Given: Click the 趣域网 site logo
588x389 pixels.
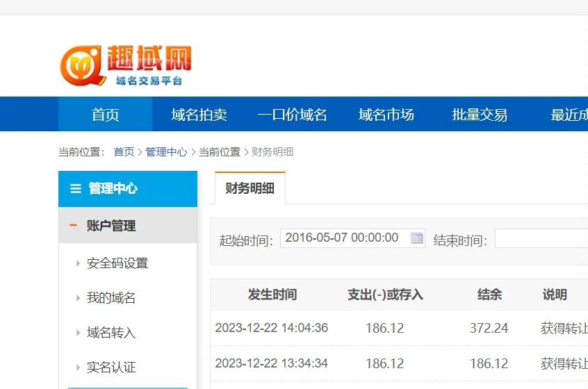Looking at the screenshot, I should 126,65.
